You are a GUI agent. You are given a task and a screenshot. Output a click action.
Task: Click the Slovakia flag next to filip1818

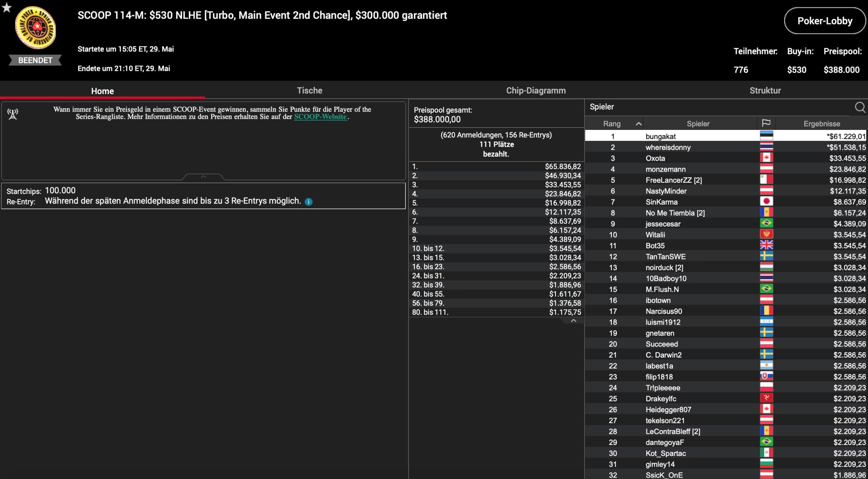[766, 376]
